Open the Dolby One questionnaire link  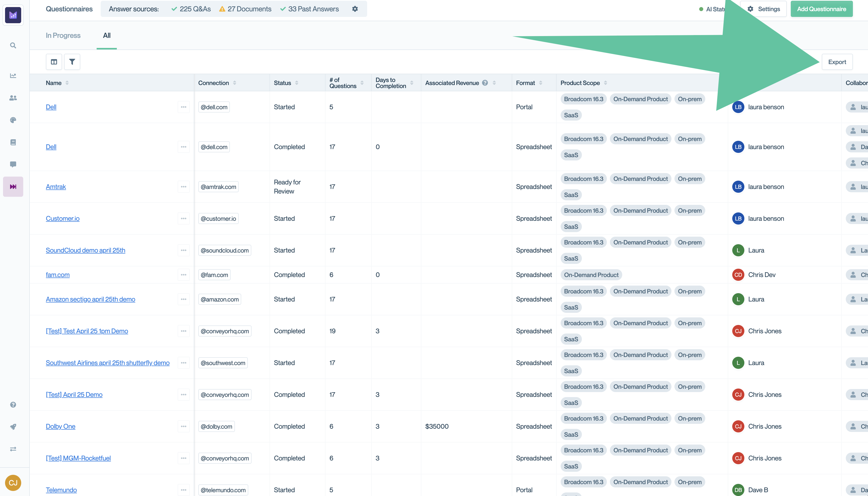[x=61, y=426]
